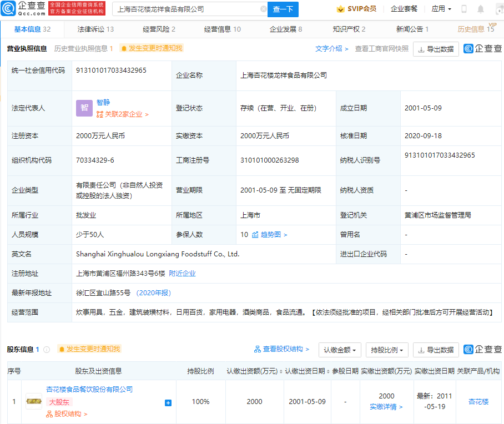Click the shareholder company logo thumbnail
The height and width of the screenshot is (424, 504).
click(x=34, y=401)
